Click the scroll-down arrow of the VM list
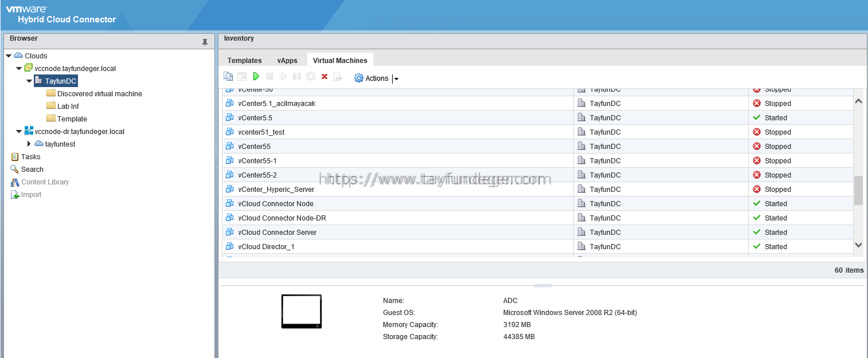 point(858,245)
